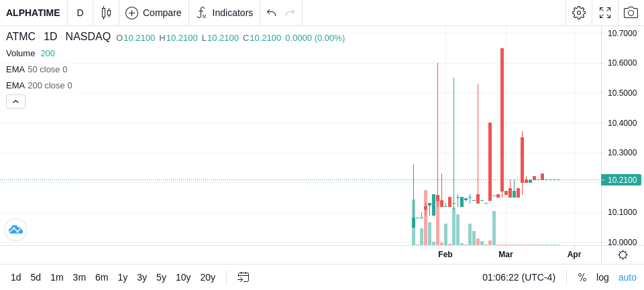
Task: Toggle percent scale
Action: coord(582,278)
